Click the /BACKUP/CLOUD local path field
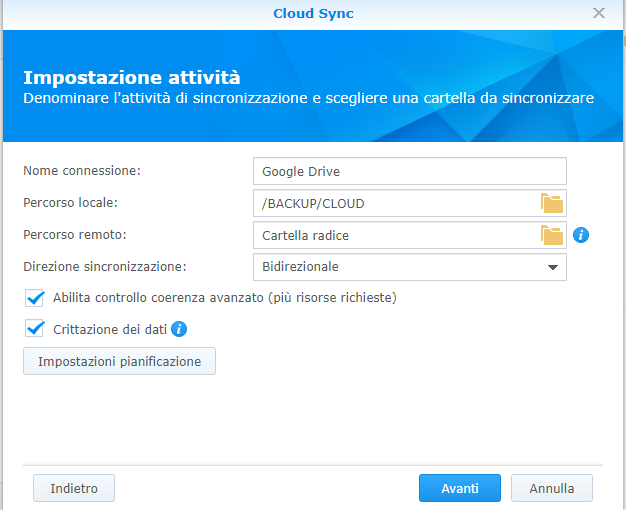Screen dimensions: 626x510 (396, 203)
